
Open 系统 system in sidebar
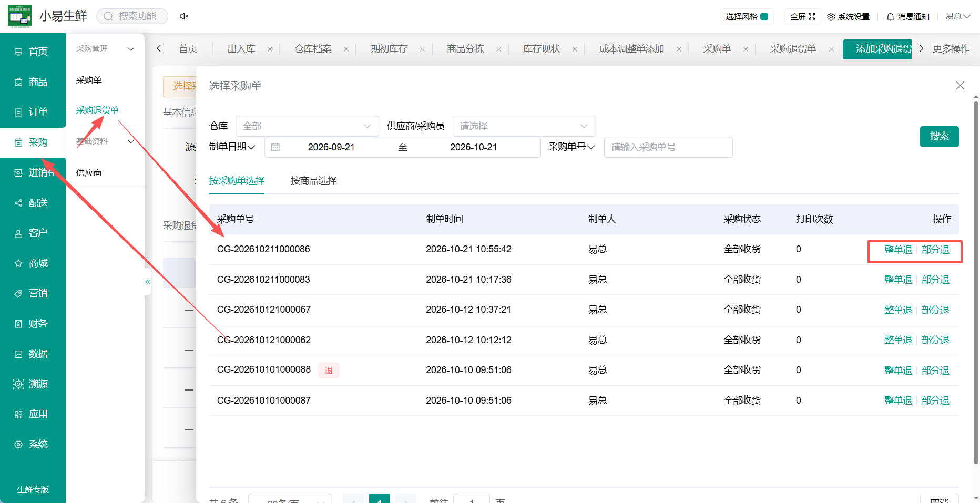click(x=33, y=445)
